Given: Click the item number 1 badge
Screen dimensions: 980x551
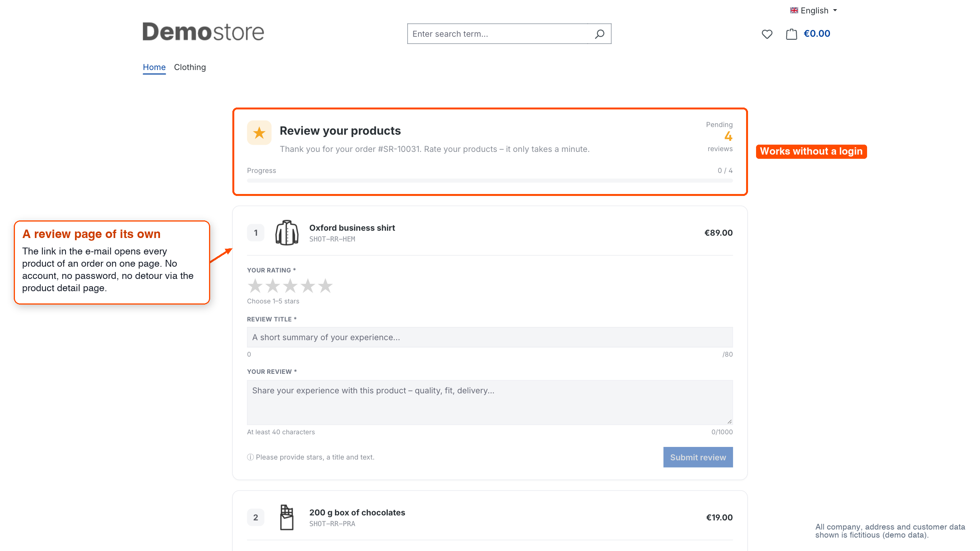Looking at the screenshot, I should pos(256,233).
